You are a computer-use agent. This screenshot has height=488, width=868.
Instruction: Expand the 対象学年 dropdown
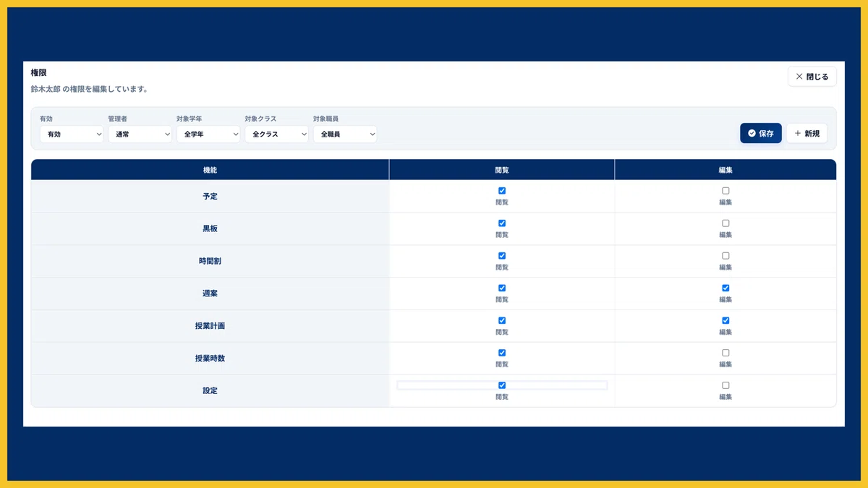coord(208,134)
